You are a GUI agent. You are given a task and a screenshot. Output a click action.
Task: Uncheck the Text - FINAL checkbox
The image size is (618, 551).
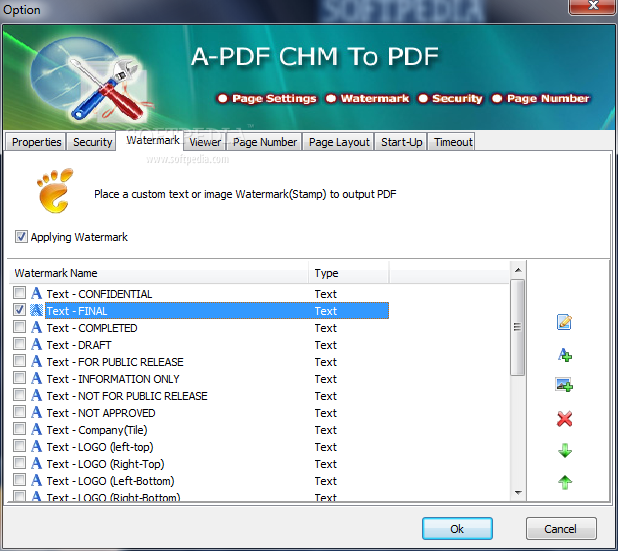pos(19,310)
